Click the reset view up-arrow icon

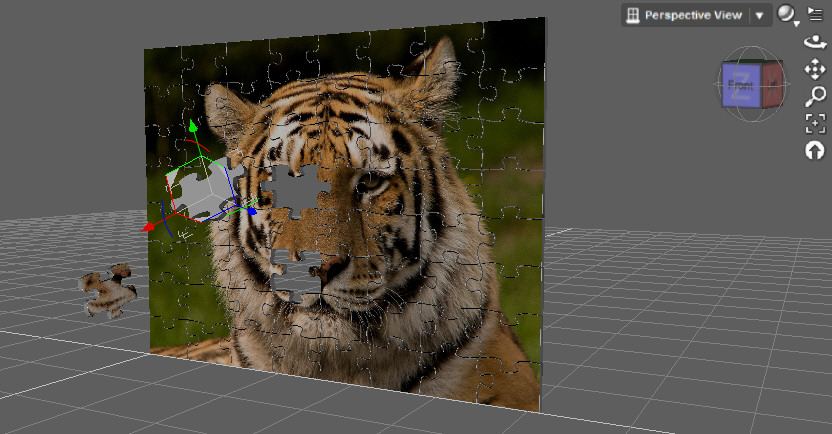tap(815, 151)
